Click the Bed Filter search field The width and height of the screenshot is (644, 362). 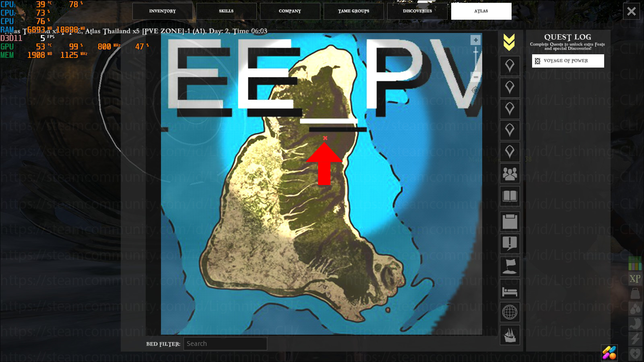[225, 344]
